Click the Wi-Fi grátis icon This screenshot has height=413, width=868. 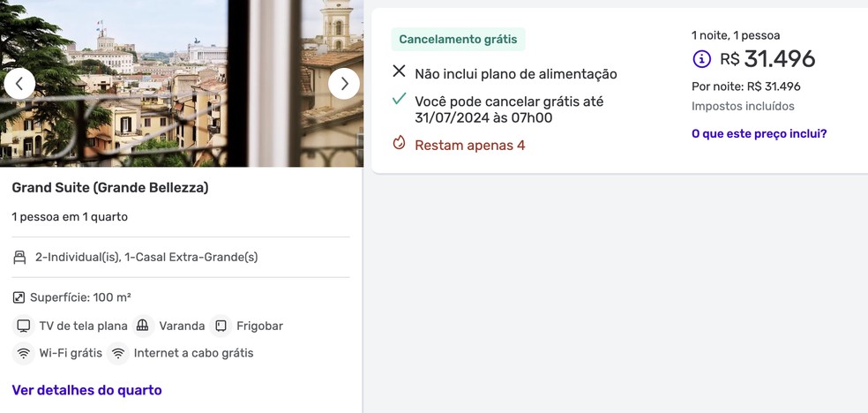(23, 353)
